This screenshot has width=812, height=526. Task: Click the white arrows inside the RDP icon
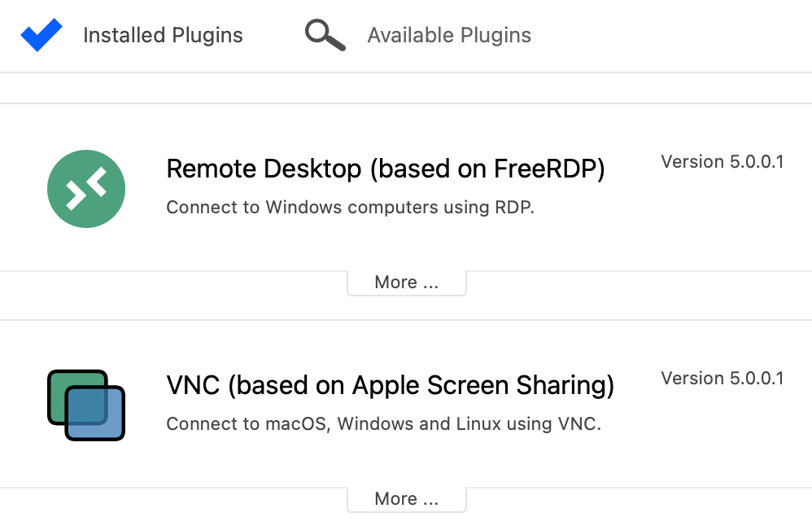(86, 189)
